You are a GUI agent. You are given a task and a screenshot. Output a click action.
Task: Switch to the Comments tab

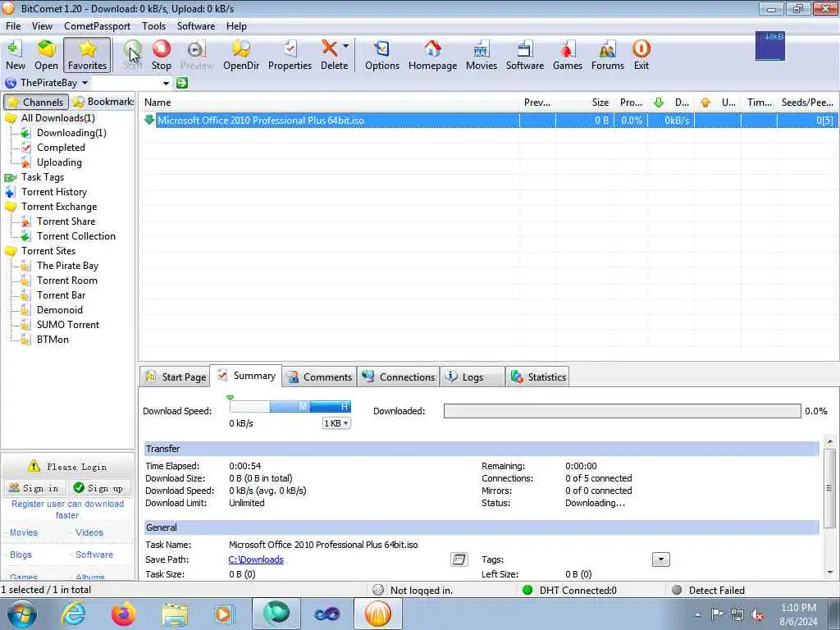320,377
